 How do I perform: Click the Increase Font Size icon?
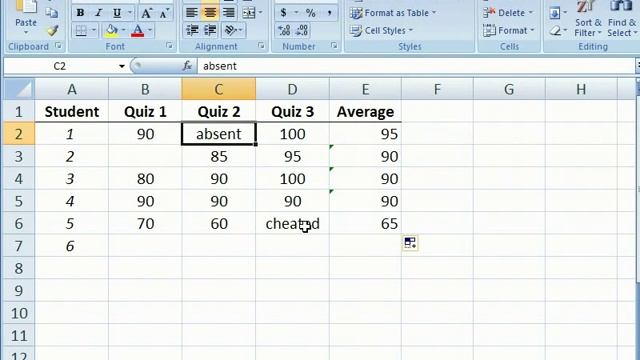tap(146, 13)
